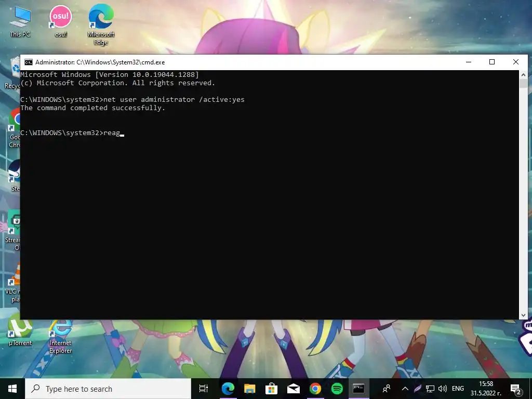Open Internet Explorer desktop shortcut
The height and width of the screenshot is (399, 532).
point(61,336)
